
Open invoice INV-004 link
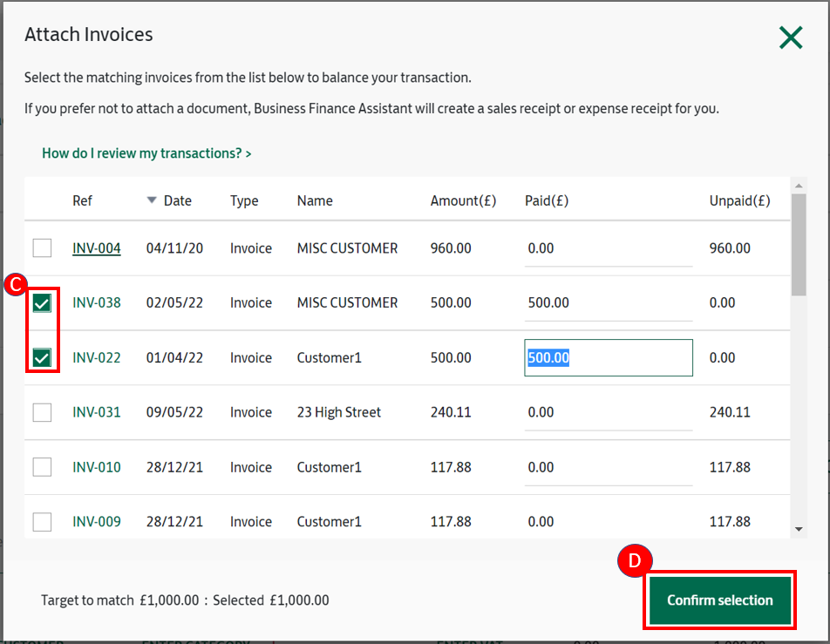tap(96, 248)
